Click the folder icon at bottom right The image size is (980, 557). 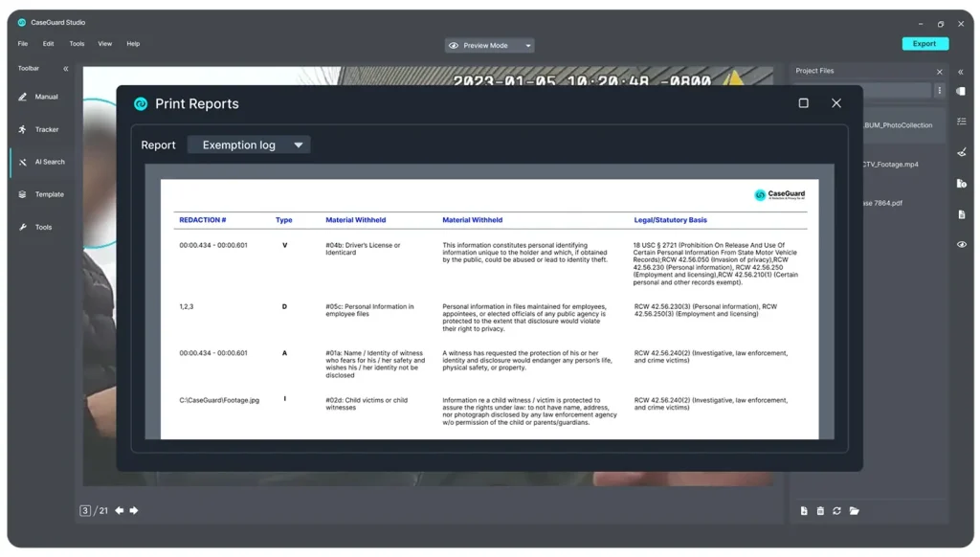coord(855,510)
